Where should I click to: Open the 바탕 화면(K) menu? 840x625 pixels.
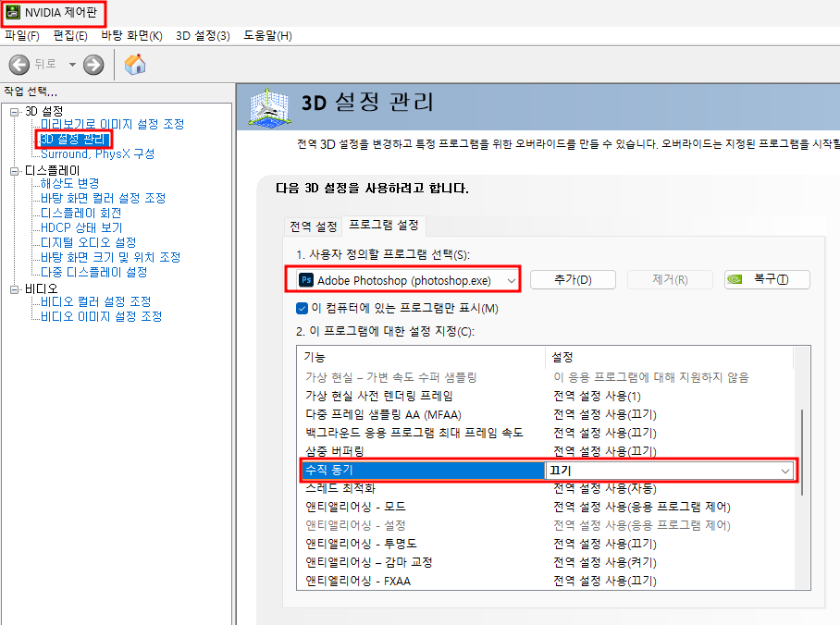(x=131, y=36)
